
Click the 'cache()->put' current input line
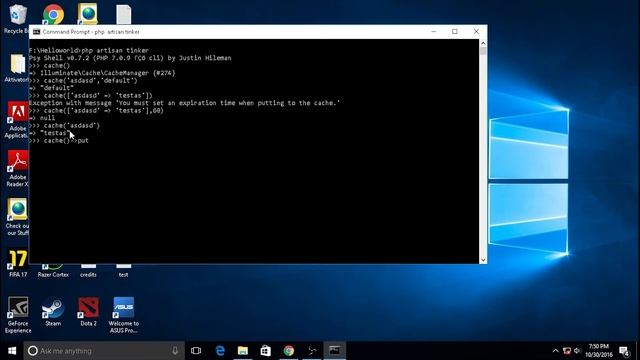[x=59, y=140]
